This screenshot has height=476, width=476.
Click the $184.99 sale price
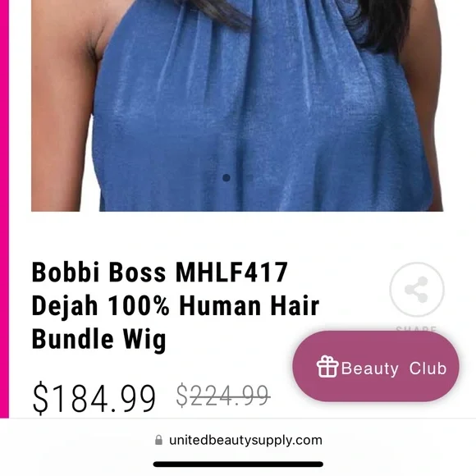94,398
